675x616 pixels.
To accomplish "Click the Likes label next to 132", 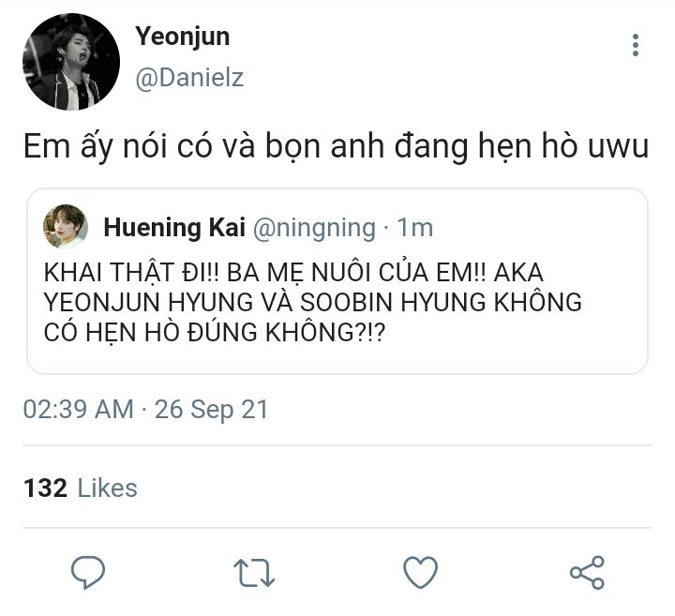I will coord(107,488).
